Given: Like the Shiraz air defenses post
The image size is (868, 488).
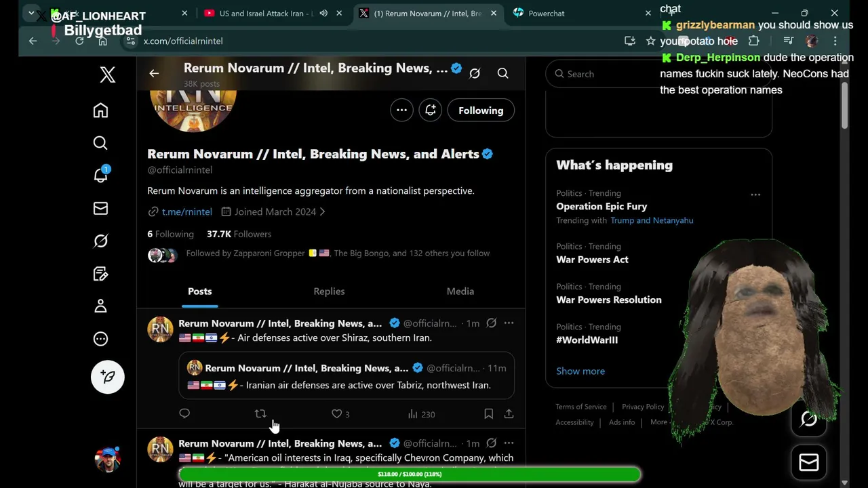Looking at the screenshot, I should (340, 413).
